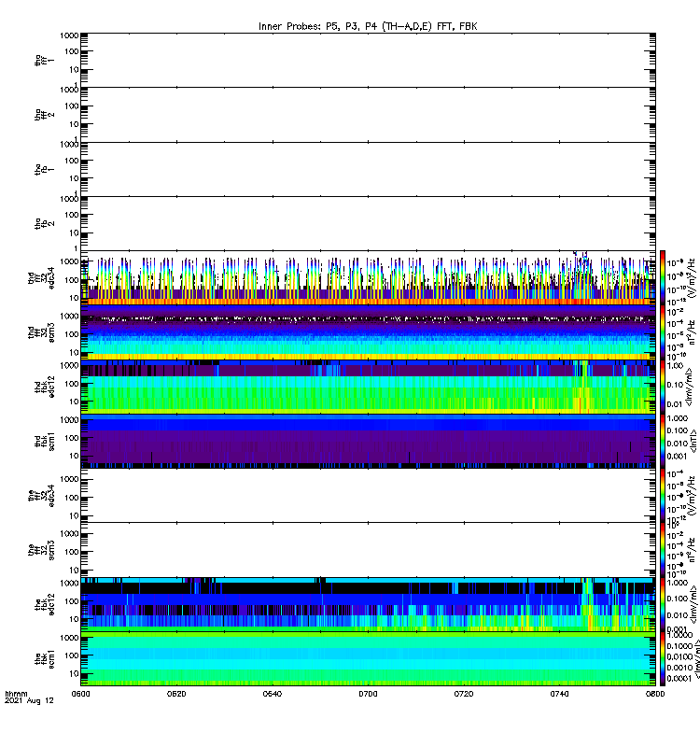700x747 pixels.
Task: Click the 10 tick label of tha fb 1 panel
Action: tap(74, 178)
